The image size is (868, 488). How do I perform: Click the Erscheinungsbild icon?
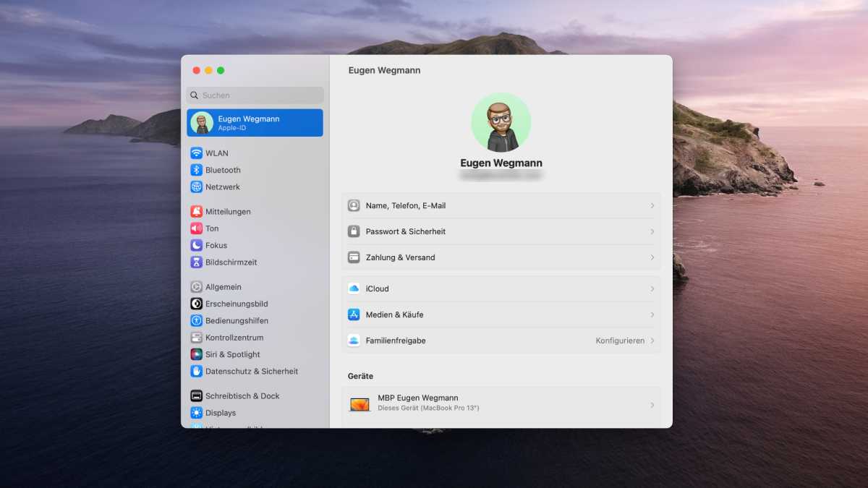196,304
